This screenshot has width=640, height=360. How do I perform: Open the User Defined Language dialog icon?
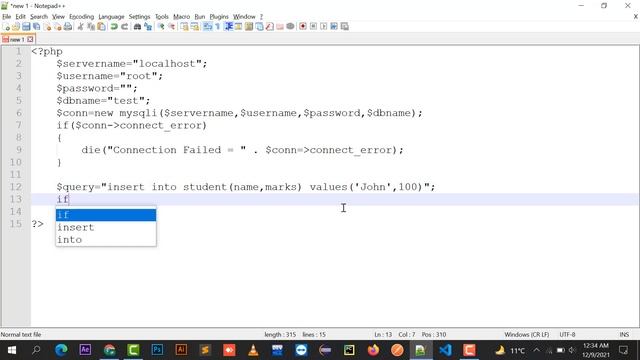tap(238, 27)
